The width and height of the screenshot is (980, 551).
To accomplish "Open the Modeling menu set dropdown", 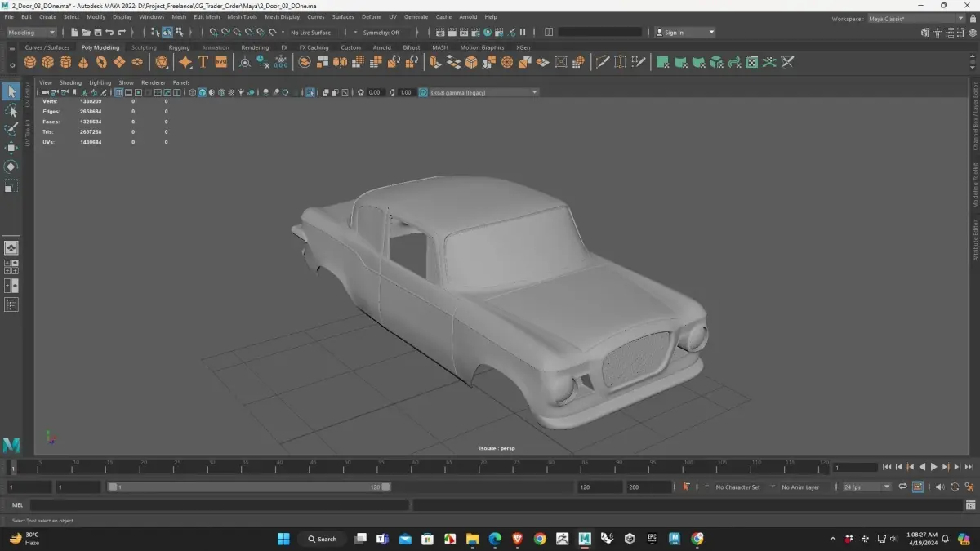I will (32, 33).
